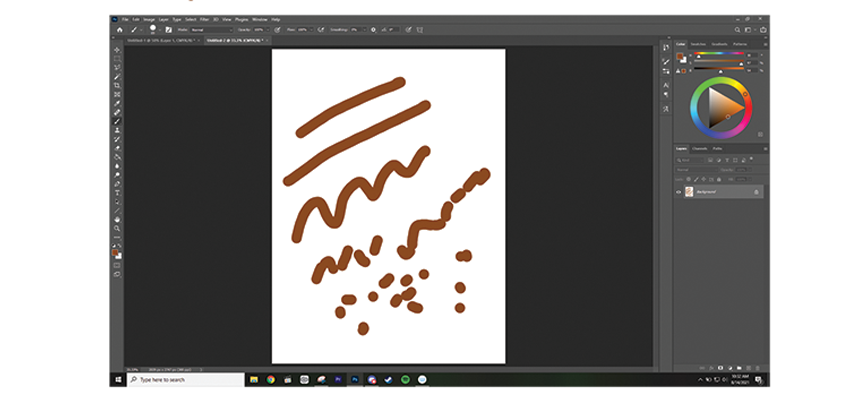The height and width of the screenshot is (394, 859).
Task: Select the Type tool
Action: 117,193
